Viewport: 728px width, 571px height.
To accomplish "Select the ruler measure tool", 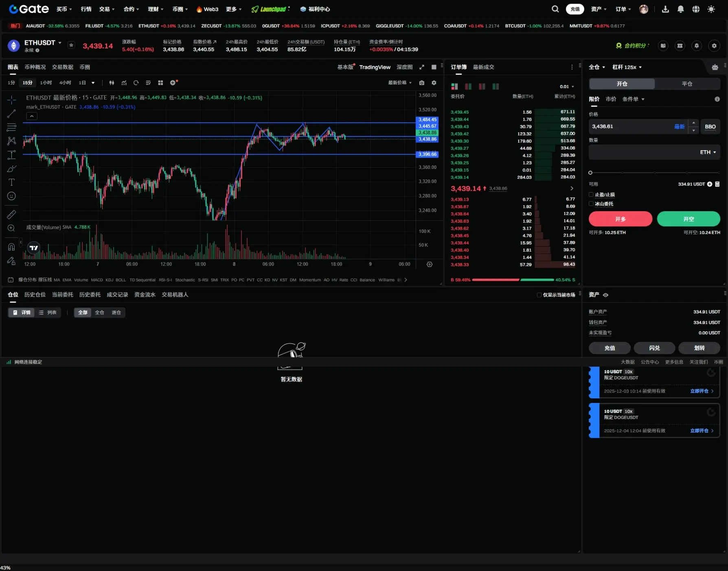I will [11, 214].
